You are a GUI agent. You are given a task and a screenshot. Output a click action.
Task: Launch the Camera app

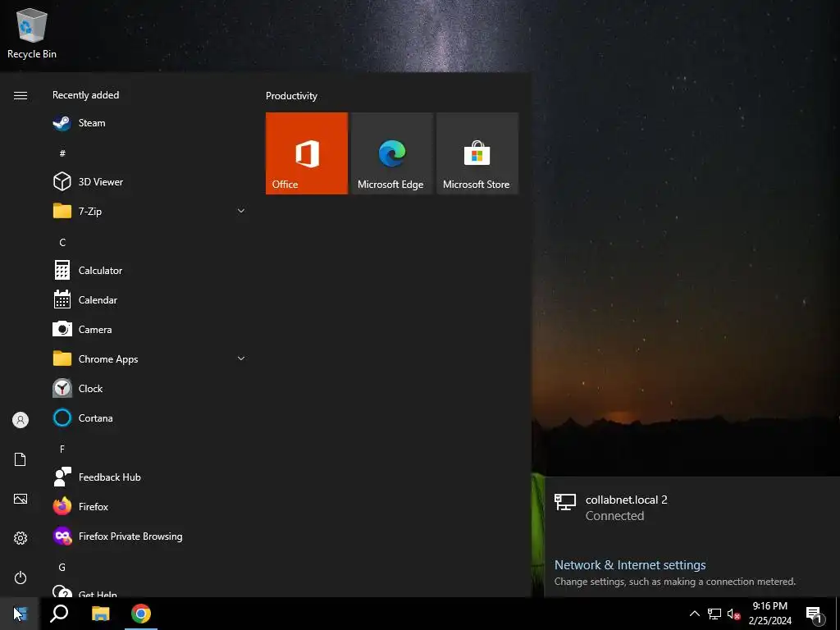point(150,330)
